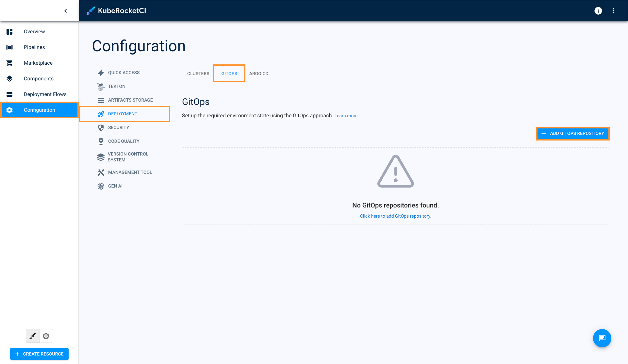Screen dimensions: 628x364
Task: Click ADD GITOPS REPOSITORY button
Action: pos(573,133)
